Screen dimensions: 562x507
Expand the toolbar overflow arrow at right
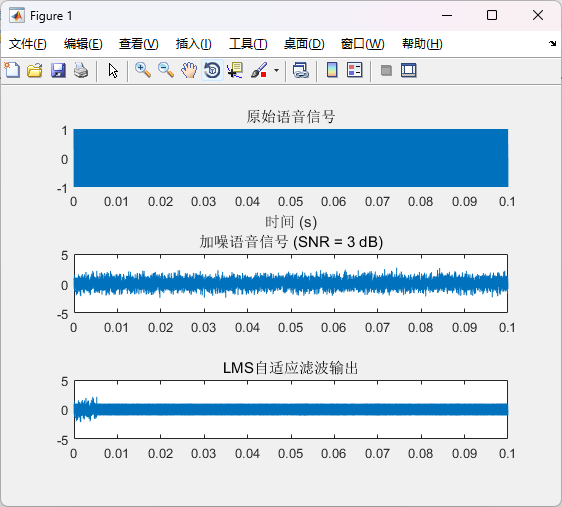[552, 43]
